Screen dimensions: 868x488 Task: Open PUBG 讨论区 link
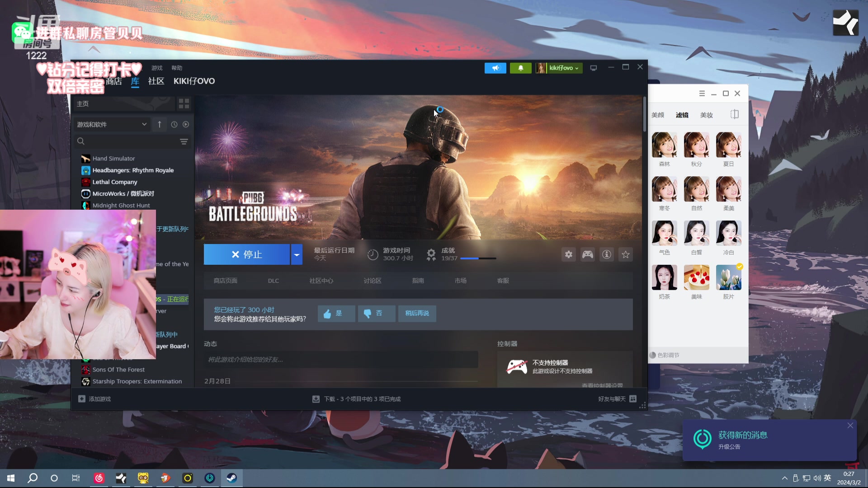pos(373,281)
